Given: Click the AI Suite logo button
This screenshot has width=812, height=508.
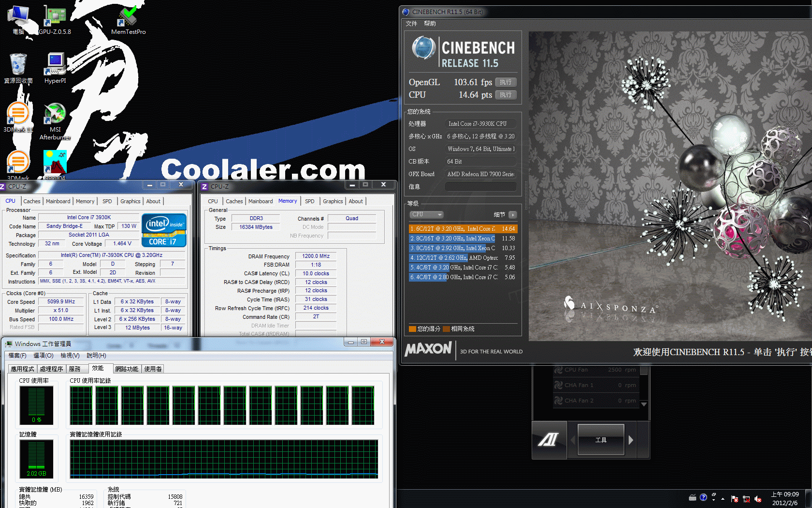Looking at the screenshot, I should coord(549,440).
